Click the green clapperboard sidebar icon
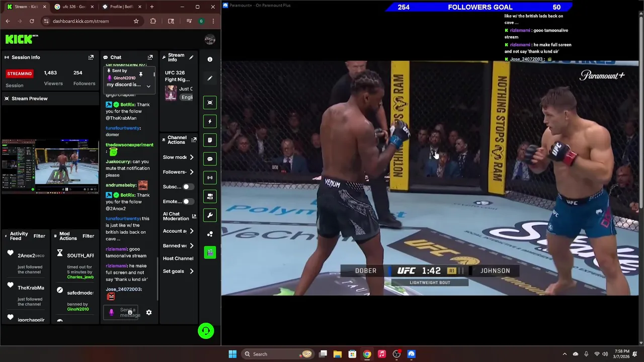The image size is (644, 362). pyautogui.click(x=210, y=252)
